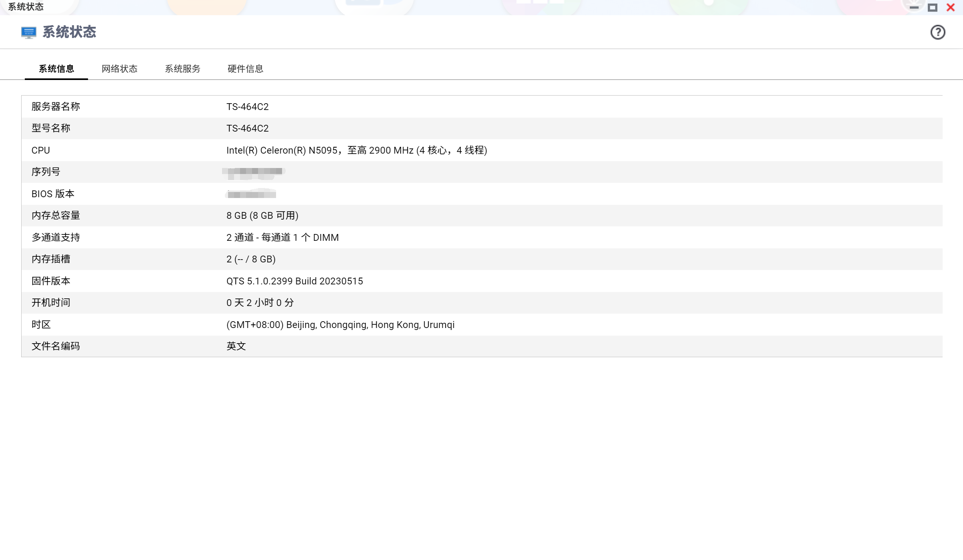Click the blurred BIOS 版本 value
This screenshot has height=560, width=963.
tap(251, 194)
